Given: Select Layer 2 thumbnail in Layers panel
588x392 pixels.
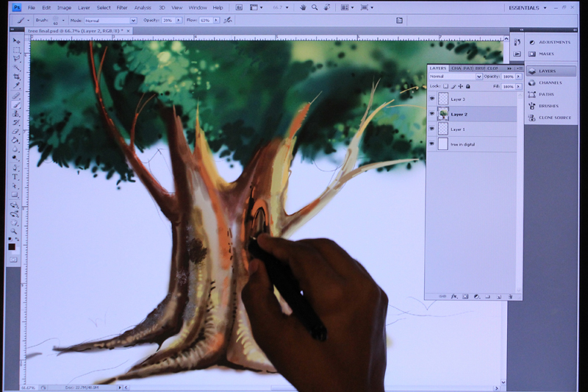Looking at the screenshot, I should (443, 114).
